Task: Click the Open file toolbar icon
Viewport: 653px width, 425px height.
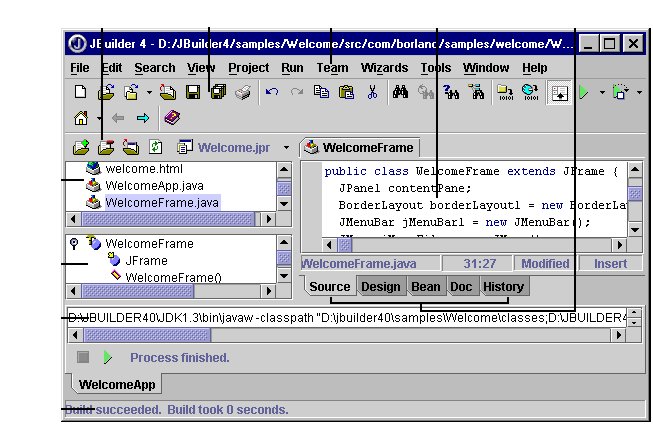Action: [106, 92]
